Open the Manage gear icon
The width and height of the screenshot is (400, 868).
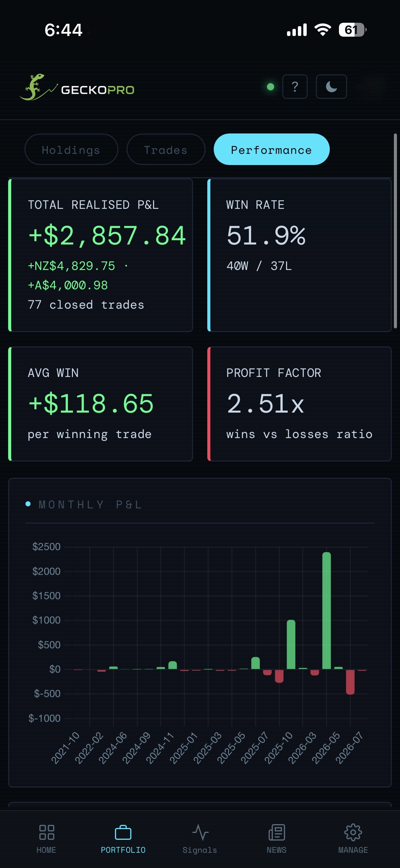353,832
